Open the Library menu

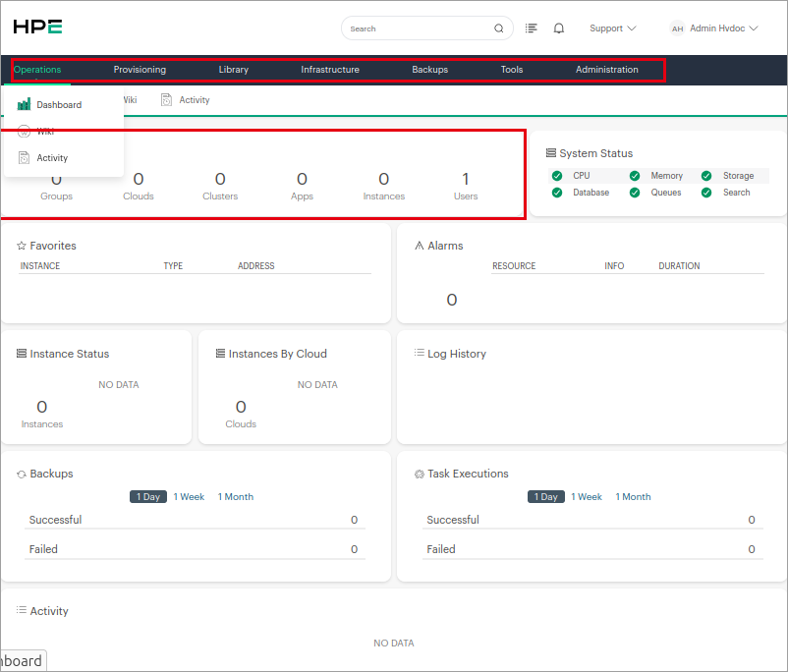pyautogui.click(x=234, y=70)
